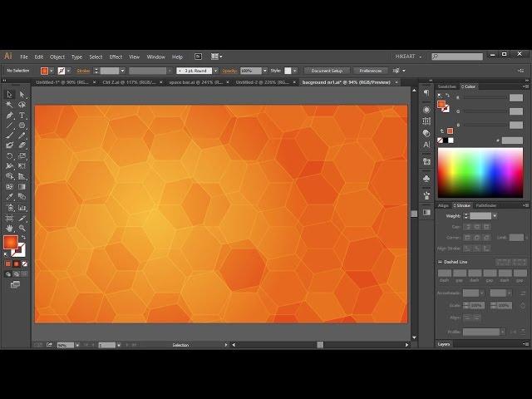Click the white swatch in Color panel
Image resolution: width=532 pixels, height=399 pixels.
tap(451, 140)
